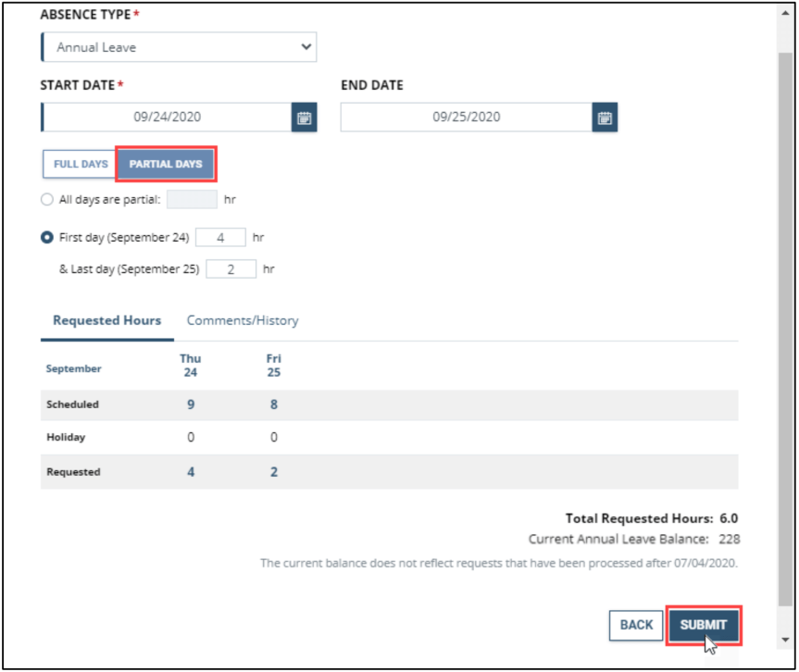Enable PARTIAL DAYS mode

[166, 164]
